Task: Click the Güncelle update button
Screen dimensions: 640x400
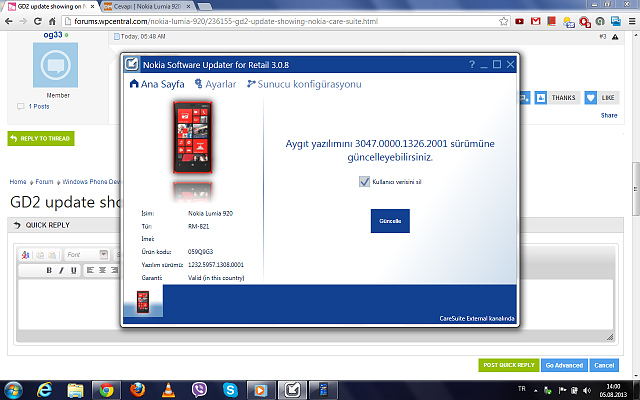Action: tap(390, 221)
